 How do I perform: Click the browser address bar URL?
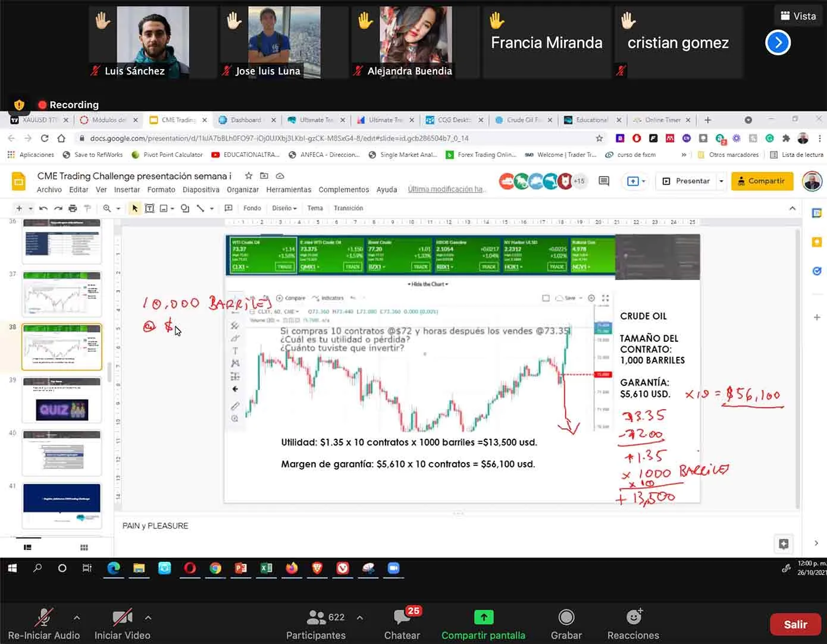point(280,138)
